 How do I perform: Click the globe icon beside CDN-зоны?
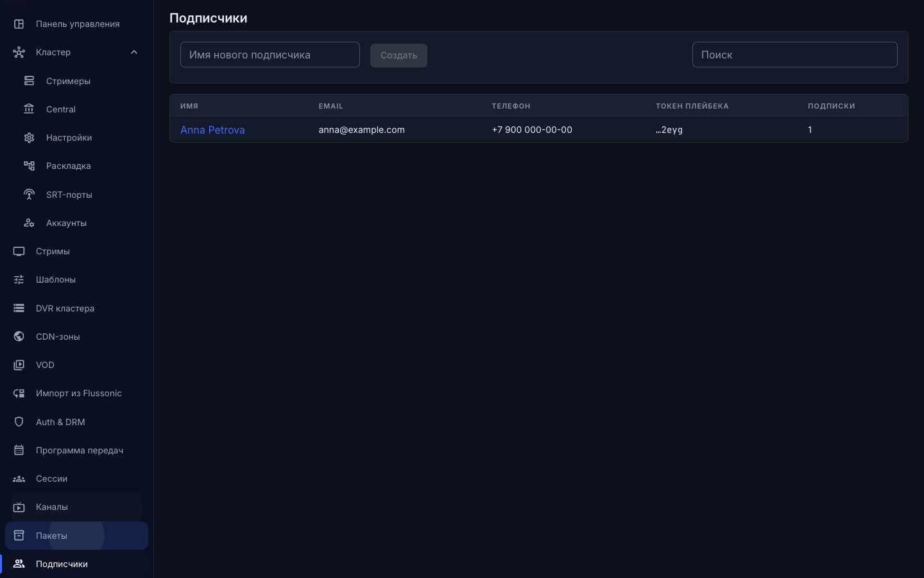click(x=19, y=337)
